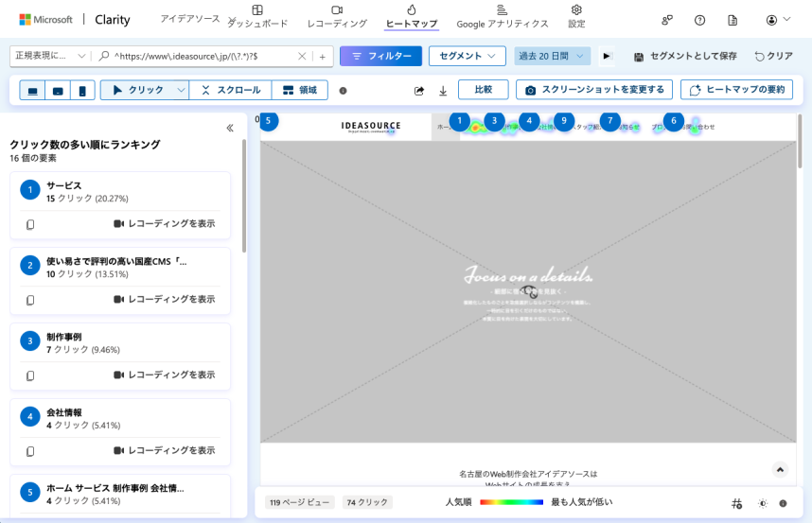The height and width of the screenshot is (523, 812).
Task: Go to the レコーディング tab
Action: (x=336, y=16)
